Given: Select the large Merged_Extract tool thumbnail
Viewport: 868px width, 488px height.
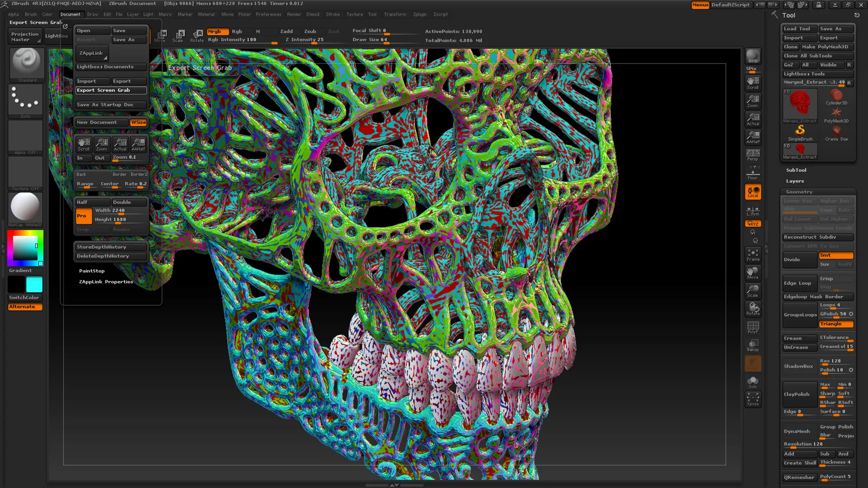Looking at the screenshot, I should click(x=800, y=106).
